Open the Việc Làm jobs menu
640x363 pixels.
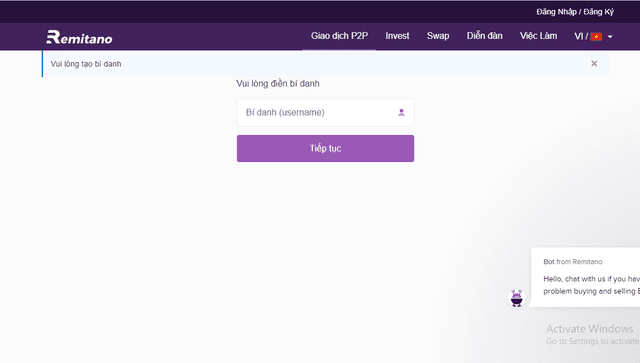(x=538, y=36)
